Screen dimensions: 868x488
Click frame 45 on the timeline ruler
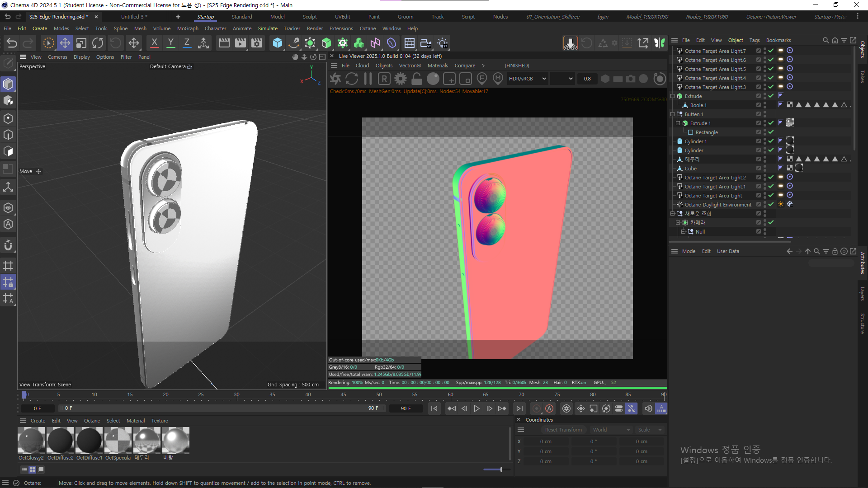(x=343, y=394)
